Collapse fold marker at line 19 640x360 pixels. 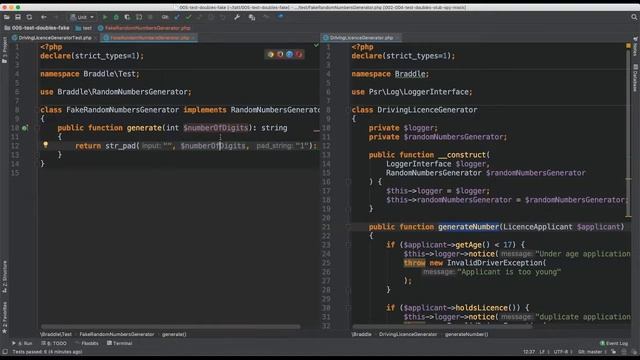[x=349, y=209]
